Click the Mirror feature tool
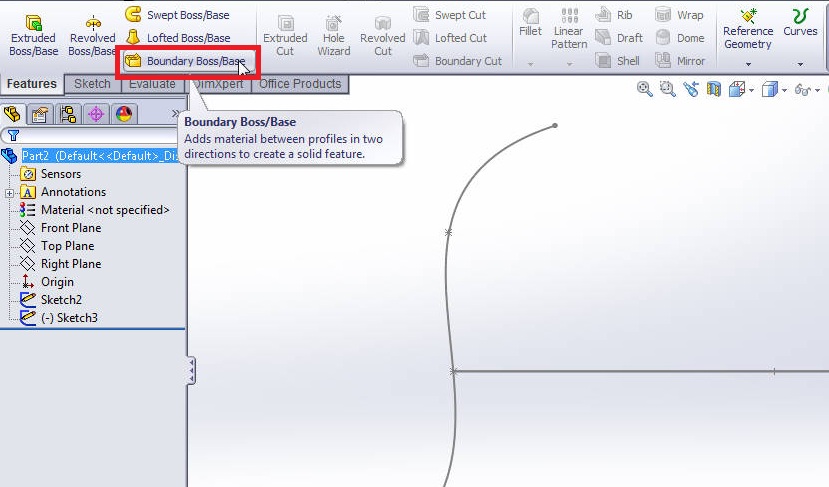Image resolution: width=829 pixels, height=487 pixels. tap(680, 61)
